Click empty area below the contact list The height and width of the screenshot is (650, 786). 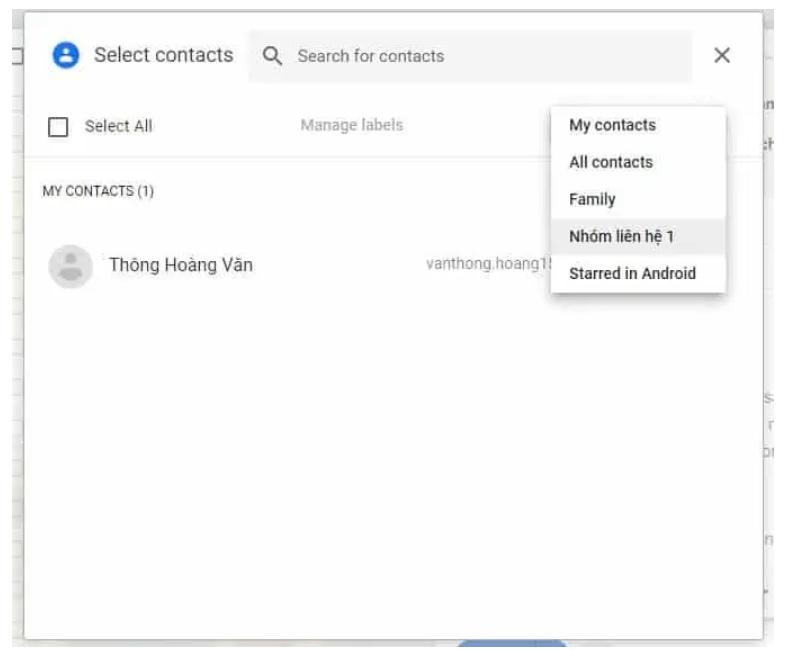pos(390,450)
